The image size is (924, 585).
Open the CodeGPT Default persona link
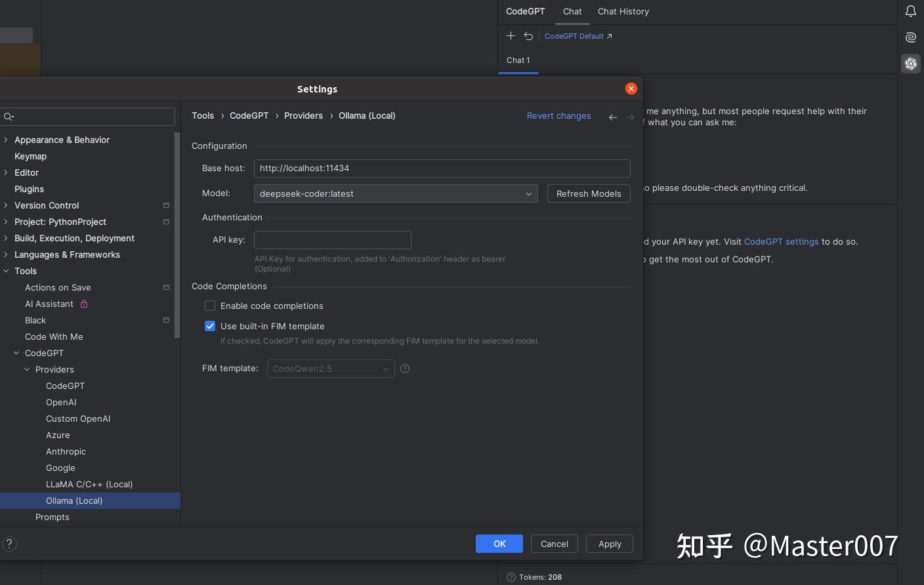tap(578, 36)
